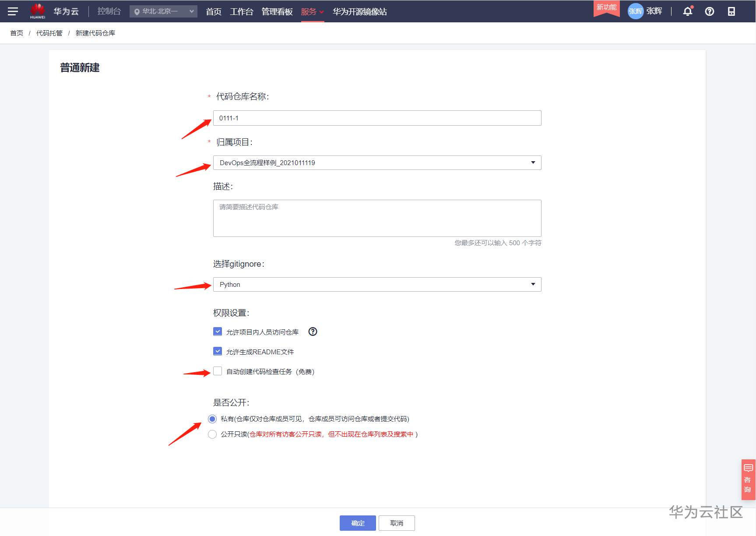Show help for 允许项目内人员访问仓库
Image resolution: width=756 pixels, height=536 pixels.
tap(313, 331)
